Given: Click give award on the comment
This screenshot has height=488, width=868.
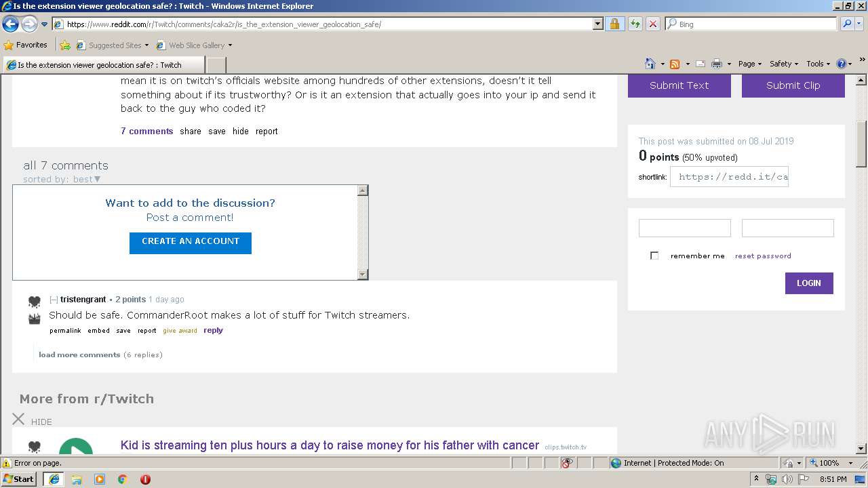Looking at the screenshot, I should click(180, 331).
